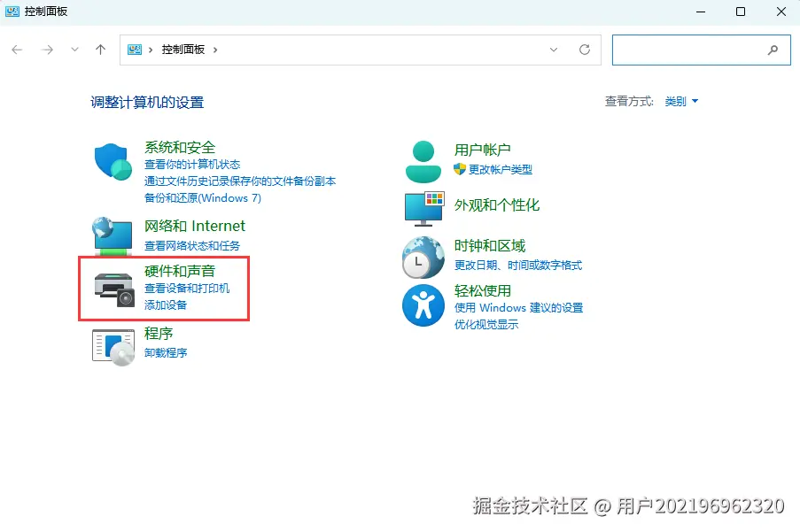Click the 卸载程序 link
Screen dimensions: 800x532
tap(166, 352)
